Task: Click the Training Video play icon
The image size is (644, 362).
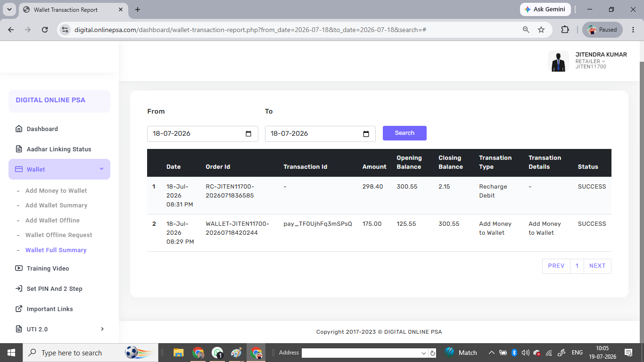Action: point(19,268)
